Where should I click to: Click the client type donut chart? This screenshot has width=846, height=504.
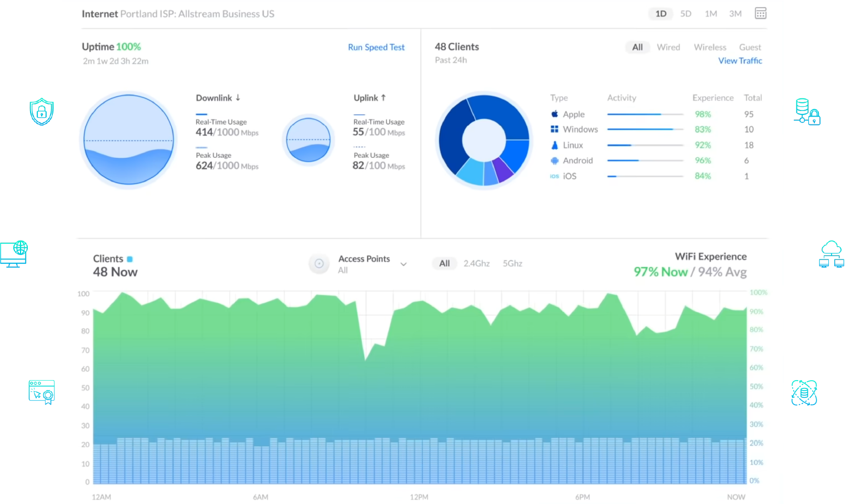click(484, 140)
